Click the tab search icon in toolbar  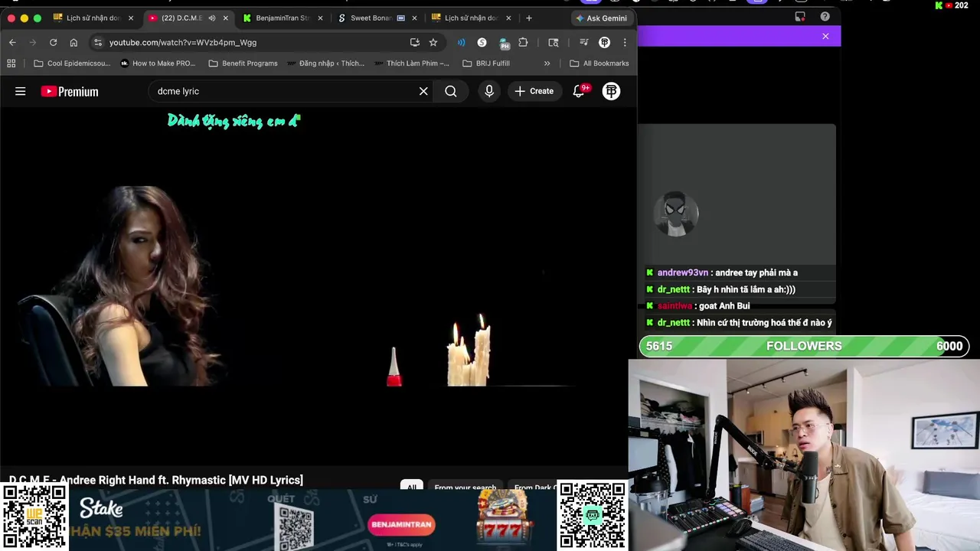point(554,42)
